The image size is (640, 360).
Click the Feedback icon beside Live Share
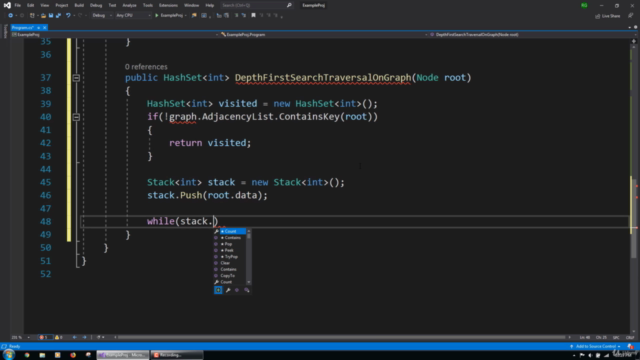click(x=631, y=16)
